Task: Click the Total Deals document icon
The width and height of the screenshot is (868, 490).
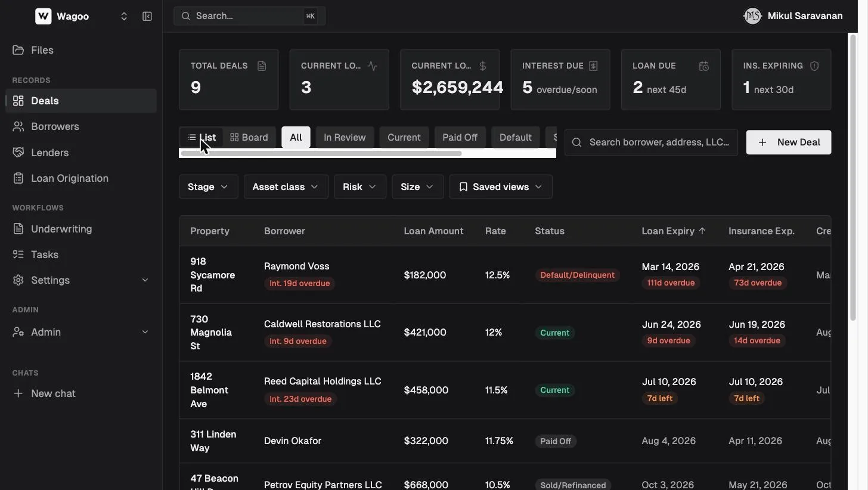Action: tap(262, 66)
